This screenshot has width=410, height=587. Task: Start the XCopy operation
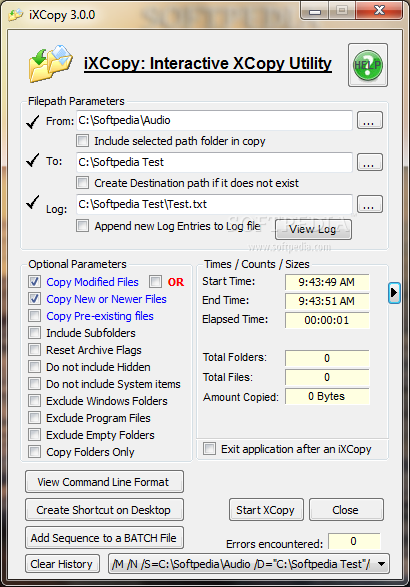tap(266, 510)
